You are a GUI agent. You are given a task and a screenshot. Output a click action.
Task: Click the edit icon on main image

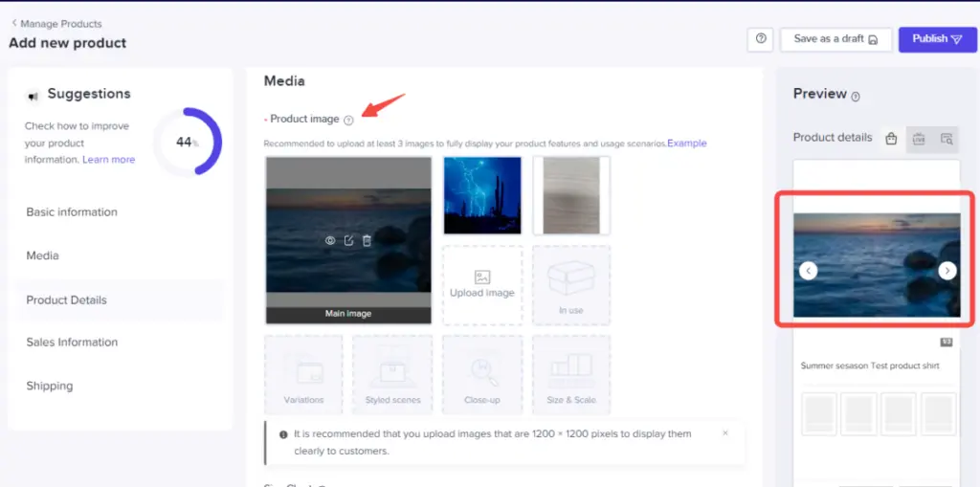[348, 241]
